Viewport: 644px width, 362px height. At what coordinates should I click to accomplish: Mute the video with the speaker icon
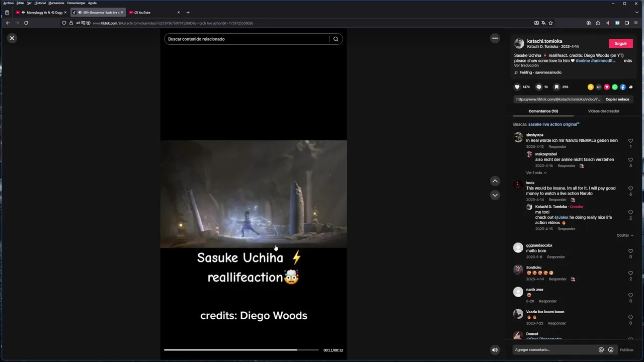point(495,350)
